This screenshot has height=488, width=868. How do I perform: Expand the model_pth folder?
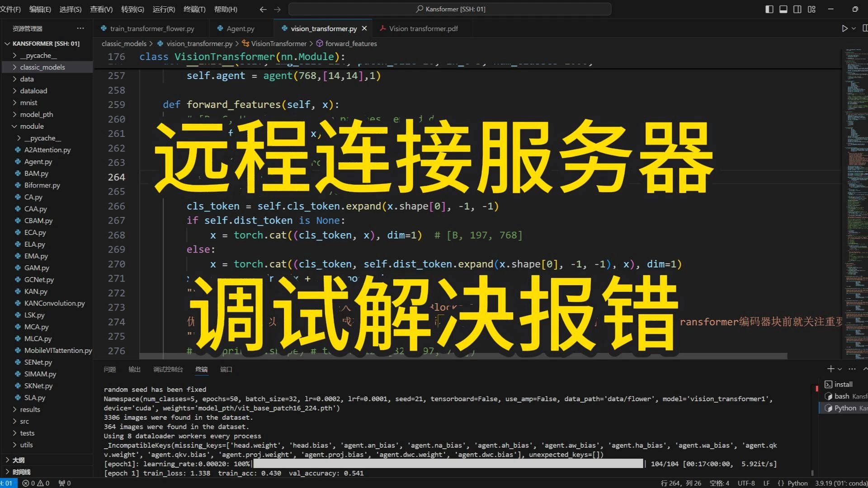pos(47,114)
